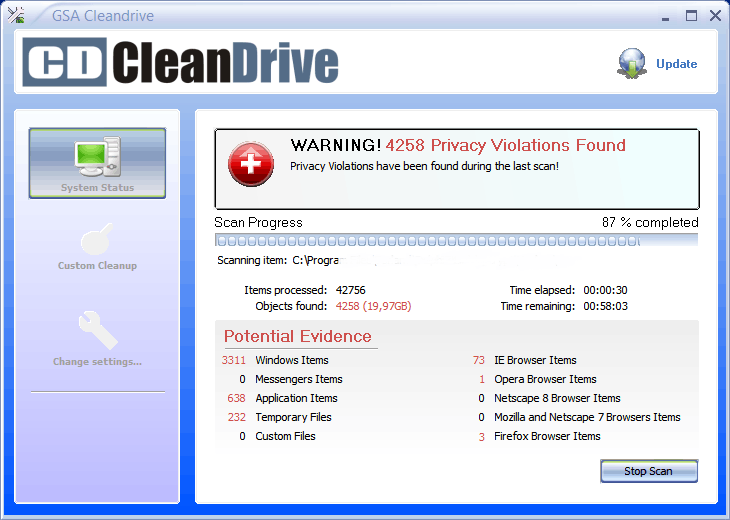Click the Scan Progress label

tap(258, 223)
